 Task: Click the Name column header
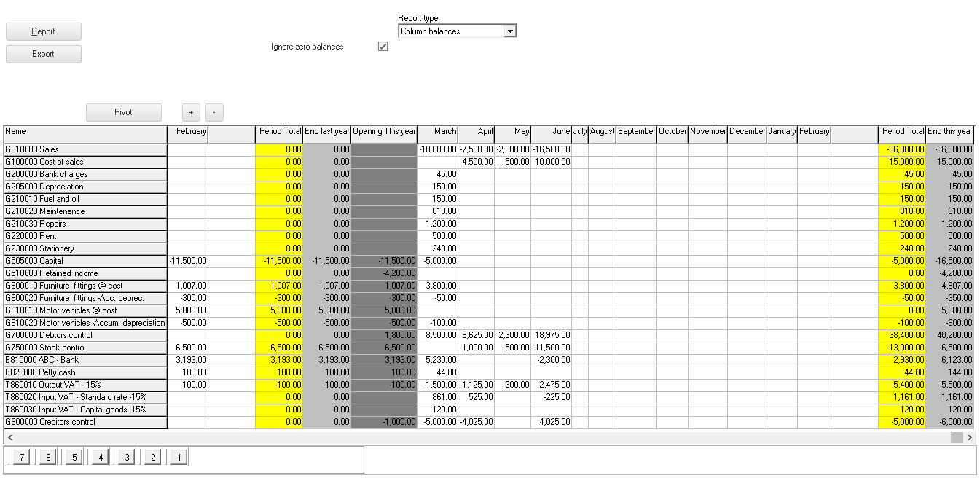[85, 132]
